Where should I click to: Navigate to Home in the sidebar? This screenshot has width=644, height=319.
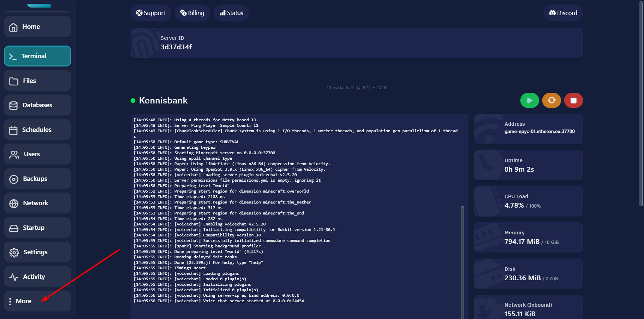pos(37,27)
